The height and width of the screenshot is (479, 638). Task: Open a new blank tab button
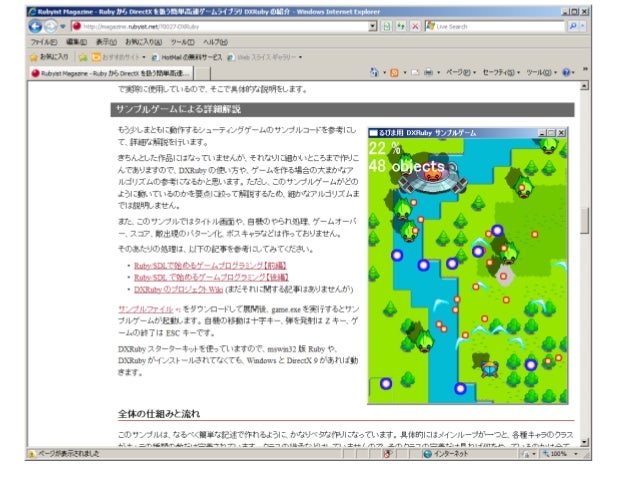202,74
